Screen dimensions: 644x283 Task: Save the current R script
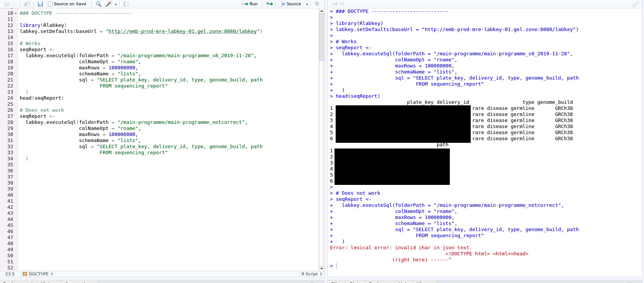[40, 4]
